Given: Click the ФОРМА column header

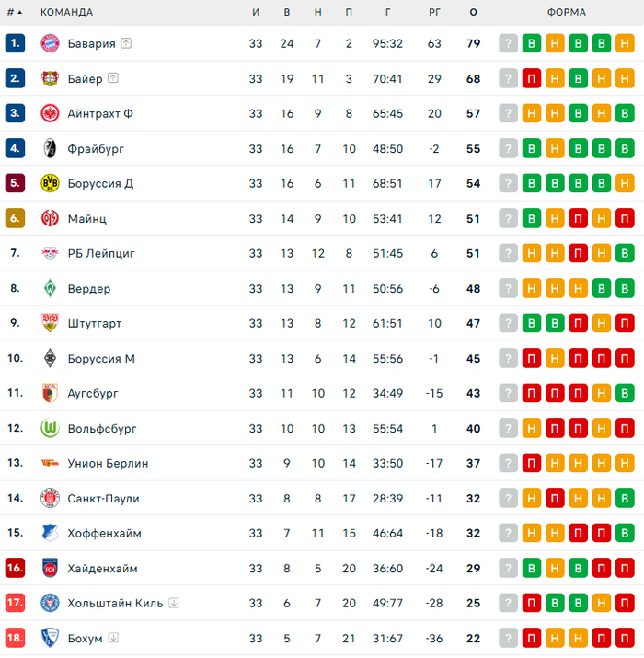Looking at the screenshot, I should tap(566, 12).
